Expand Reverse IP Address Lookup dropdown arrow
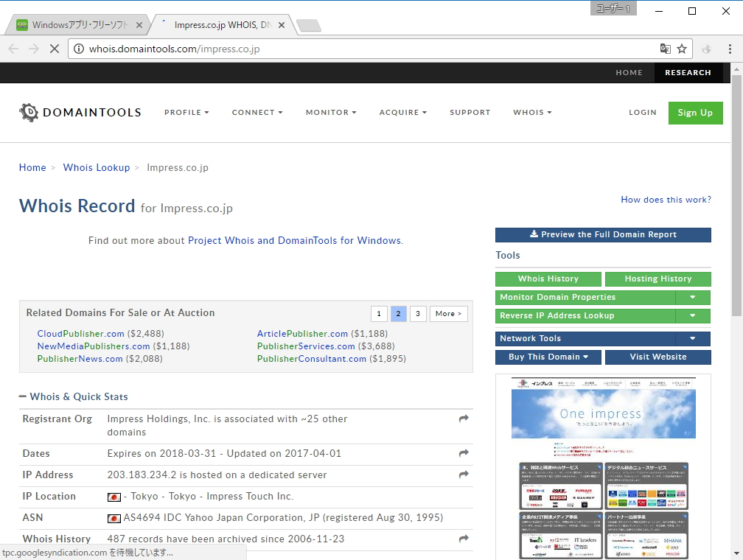 pos(693,315)
